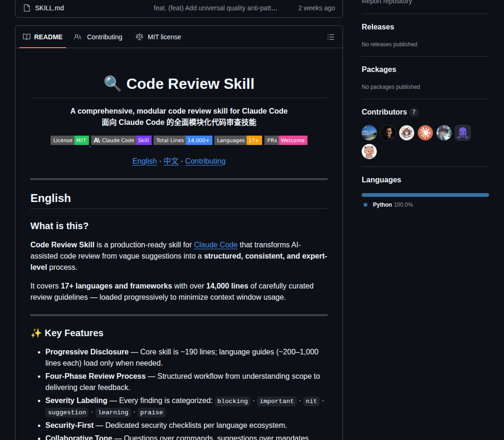Open the orange starburst contributor avatar
Image resolution: width=504 pixels, height=440 pixels.
coord(425,133)
